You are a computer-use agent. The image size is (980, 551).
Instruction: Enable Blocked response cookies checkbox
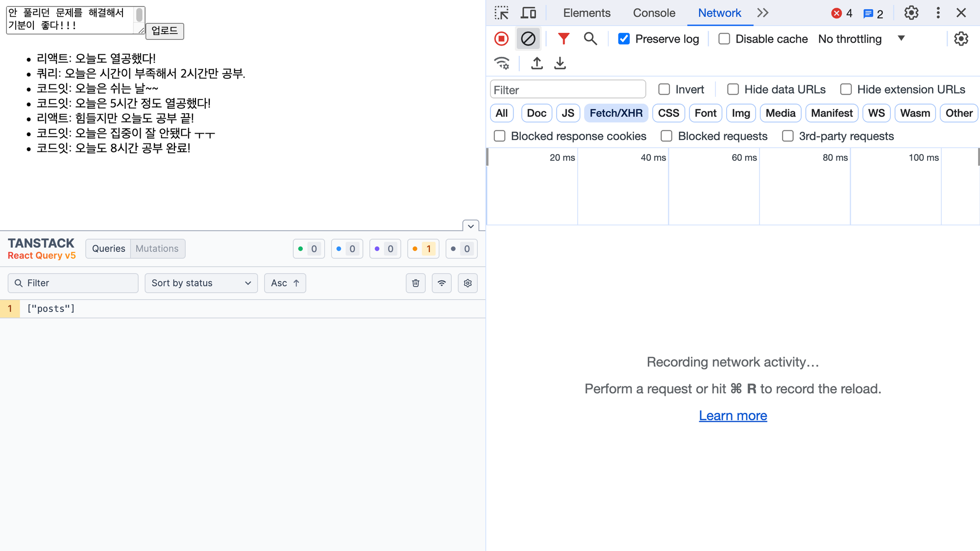click(499, 136)
